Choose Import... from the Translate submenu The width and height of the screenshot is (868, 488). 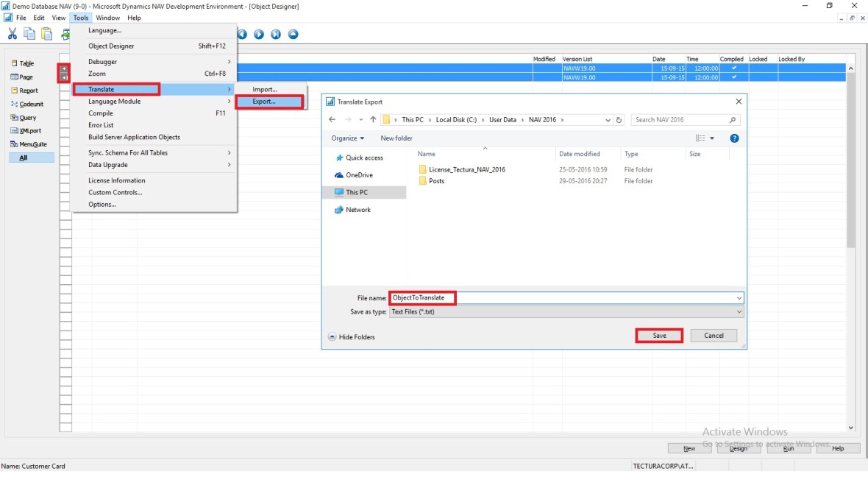click(x=265, y=90)
